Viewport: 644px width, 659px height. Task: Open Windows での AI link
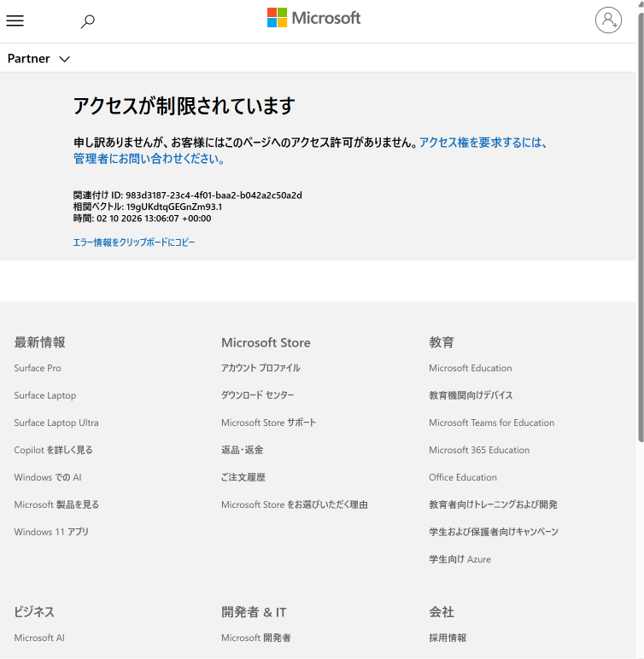pyautogui.click(x=48, y=477)
